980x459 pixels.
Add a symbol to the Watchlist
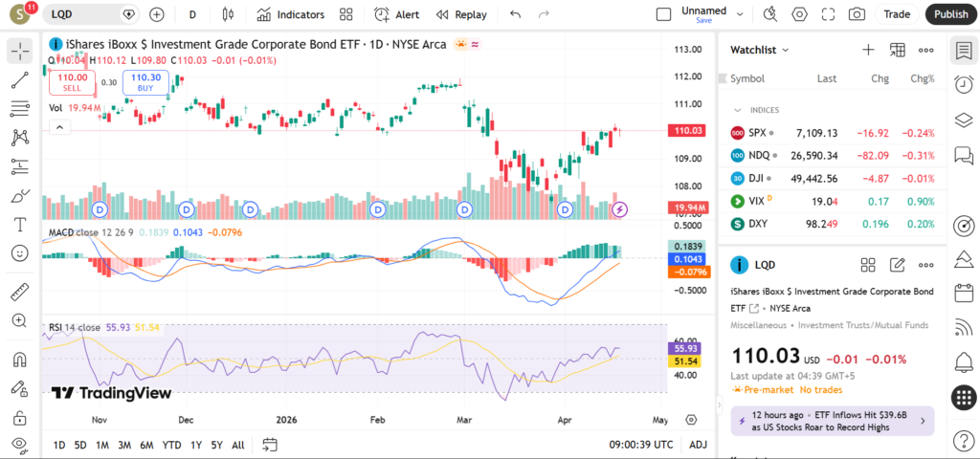pos(868,50)
